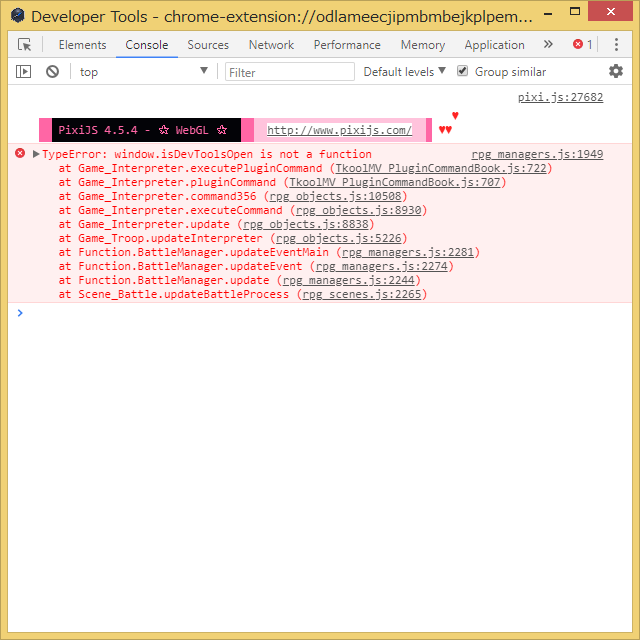Open the rpg_objects.js:8838 link
The width and height of the screenshot is (640, 640).
click(306, 224)
